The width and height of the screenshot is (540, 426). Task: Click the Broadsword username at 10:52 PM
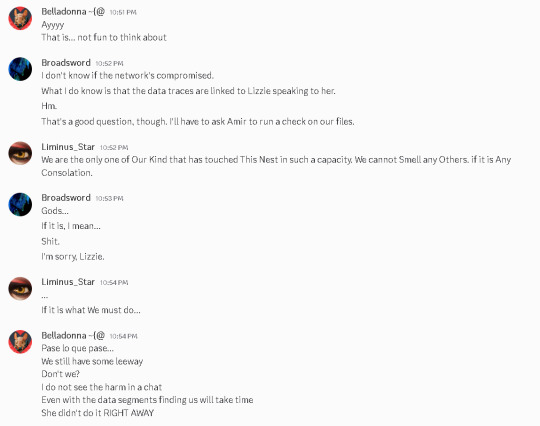[x=66, y=63]
